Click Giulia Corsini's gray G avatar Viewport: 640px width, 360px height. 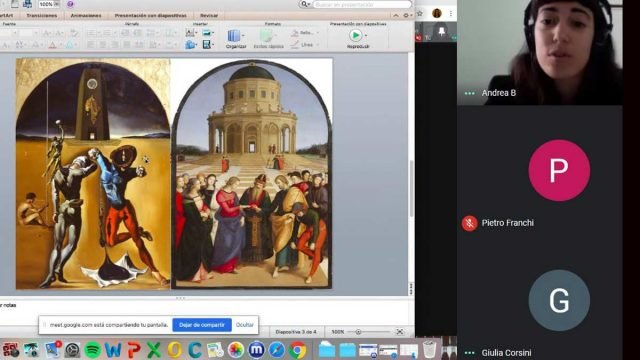559,300
